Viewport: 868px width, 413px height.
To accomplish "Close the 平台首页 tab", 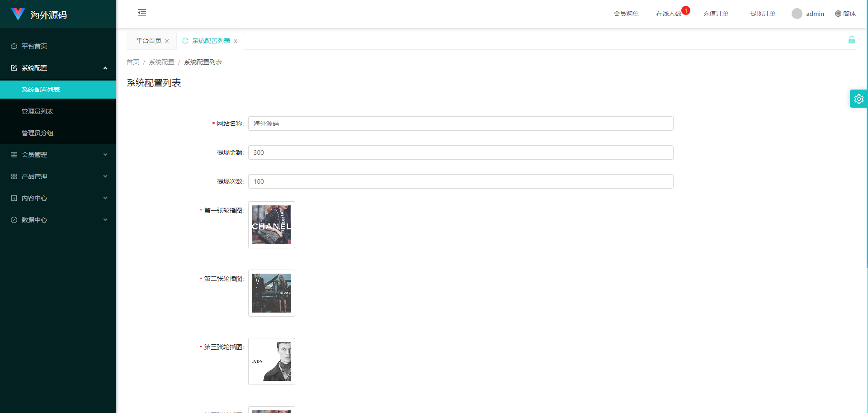I will click(167, 41).
